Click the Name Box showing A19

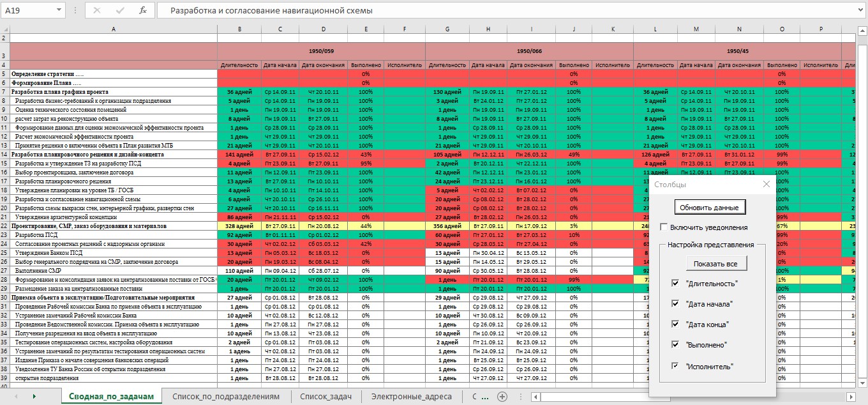coord(28,10)
